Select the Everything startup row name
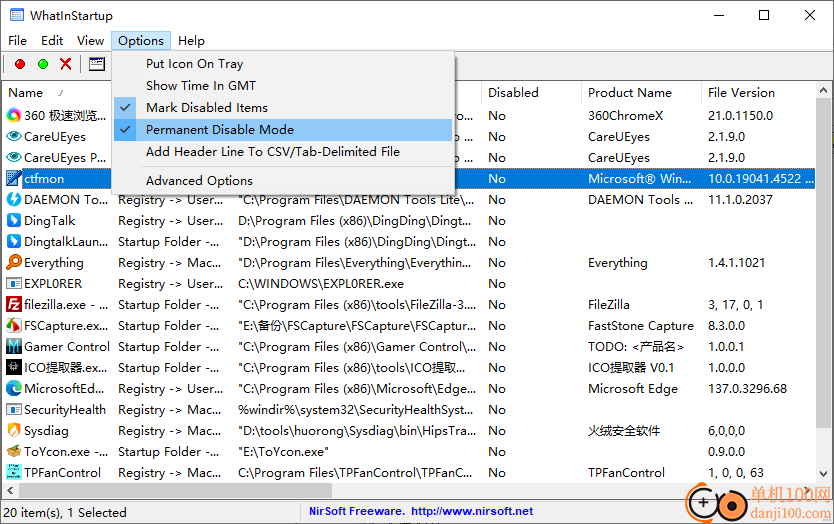Screen dimensions: 834x524 pos(54,263)
